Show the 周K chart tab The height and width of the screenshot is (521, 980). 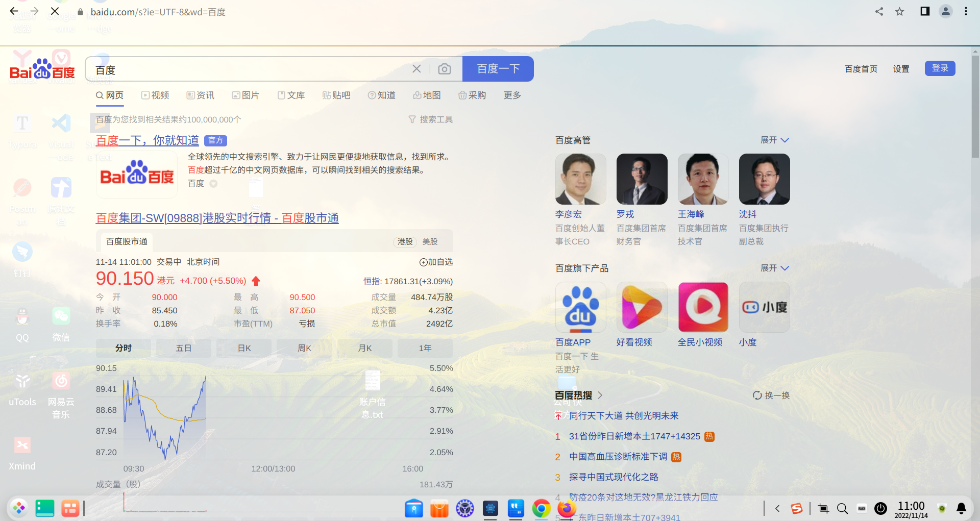(304, 348)
